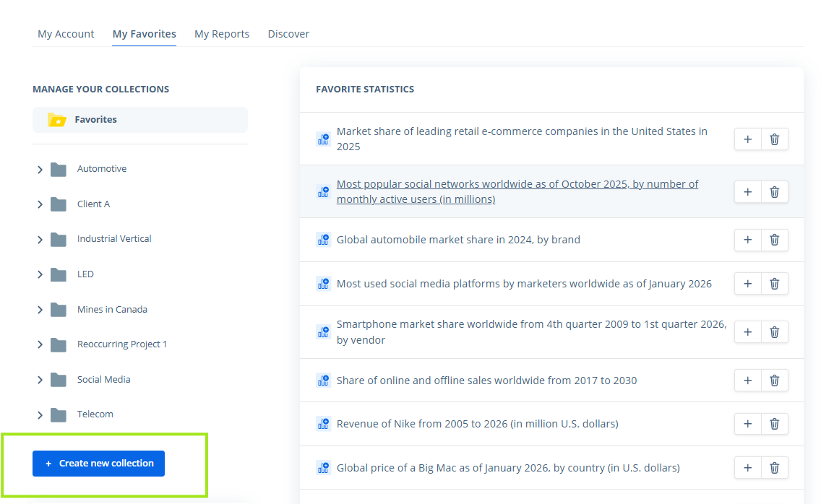Screen dimensions: 834x504
Task: Expand the Telecom collection chevron
Action: click(40, 415)
